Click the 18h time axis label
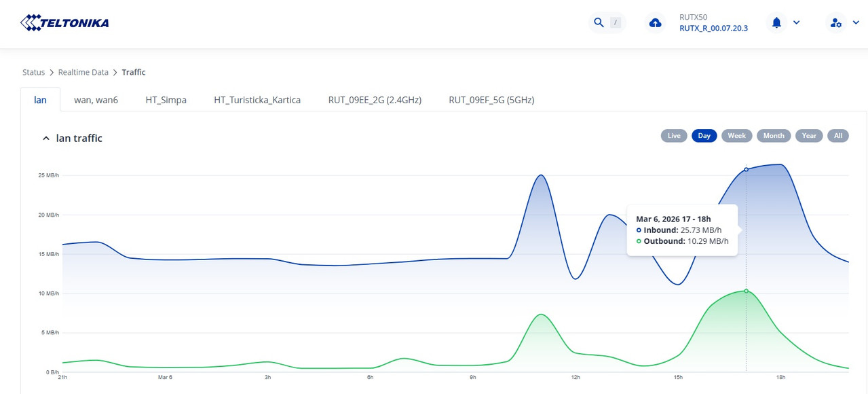868x394 pixels. click(780, 378)
